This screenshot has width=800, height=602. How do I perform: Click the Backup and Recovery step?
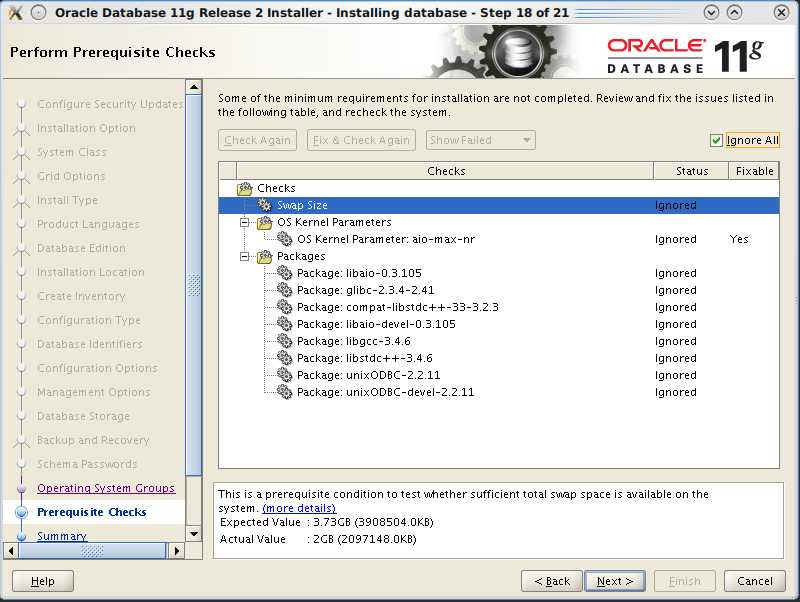(93, 440)
